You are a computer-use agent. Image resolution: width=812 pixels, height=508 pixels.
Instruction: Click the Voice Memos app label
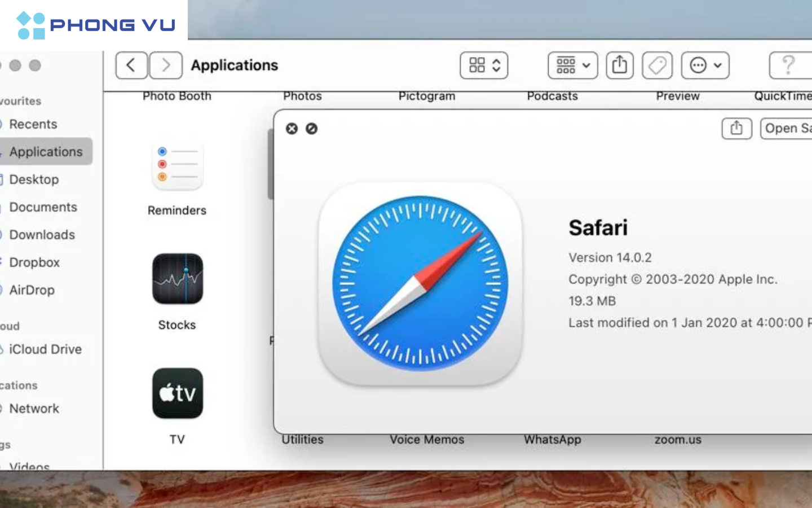(x=427, y=440)
